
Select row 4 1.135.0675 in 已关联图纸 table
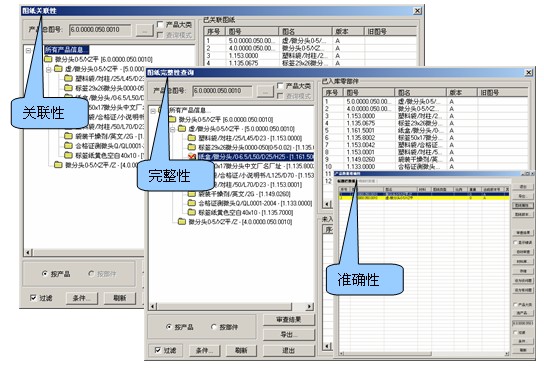click(311, 63)
